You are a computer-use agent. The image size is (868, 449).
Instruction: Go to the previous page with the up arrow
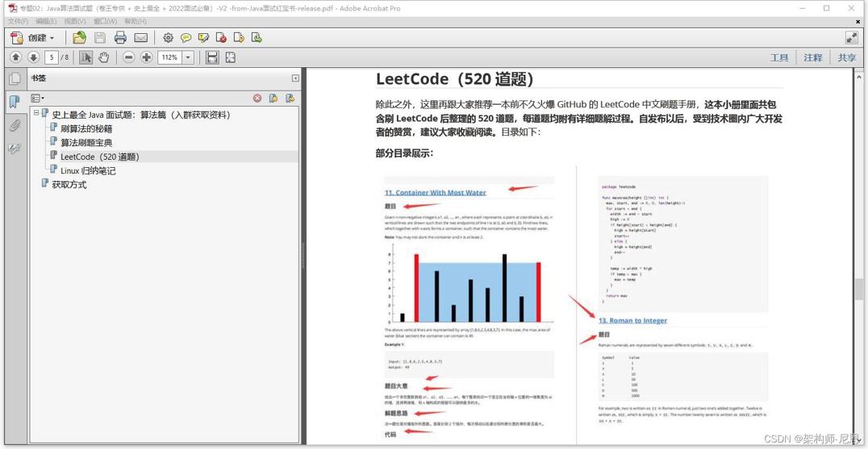point(16,57)
